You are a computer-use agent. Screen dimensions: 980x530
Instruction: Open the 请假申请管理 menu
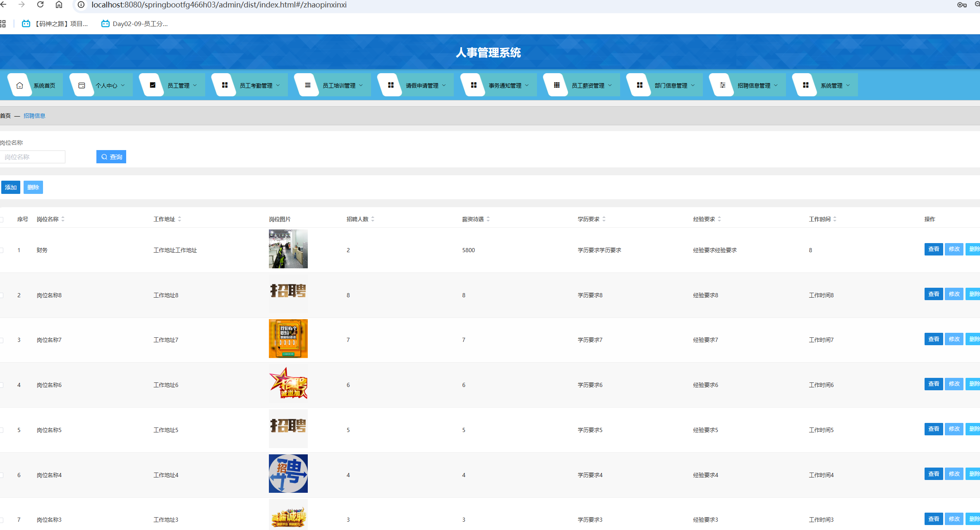[x=422, y=85]
